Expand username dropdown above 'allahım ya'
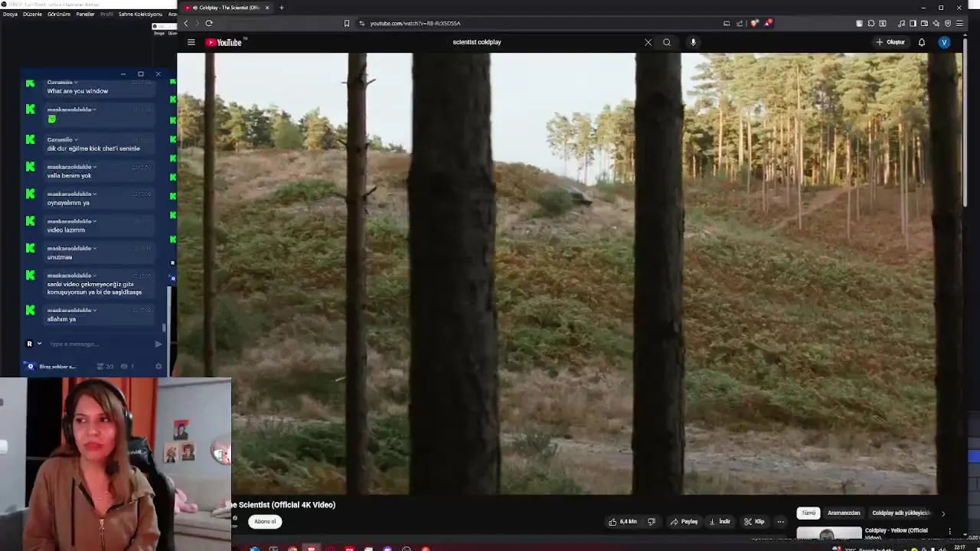Screen dimensions: 980x551 coord(95,310)
